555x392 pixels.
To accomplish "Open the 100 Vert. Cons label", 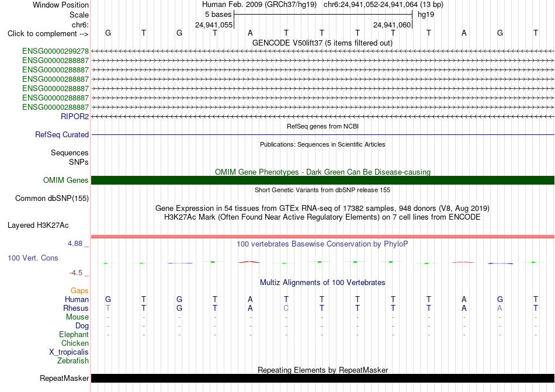I will click(33, 258).
